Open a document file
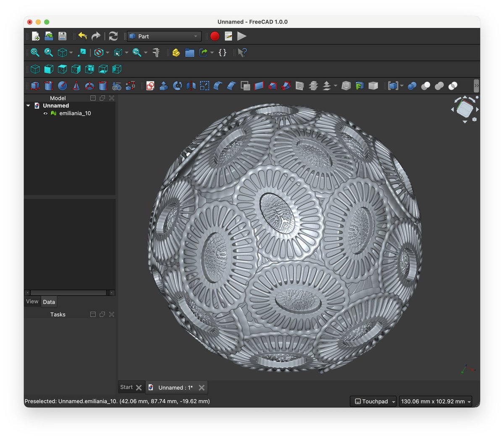The width and height of the screenshot is (504, 439). pyautogui.click(x=49, y=37)
